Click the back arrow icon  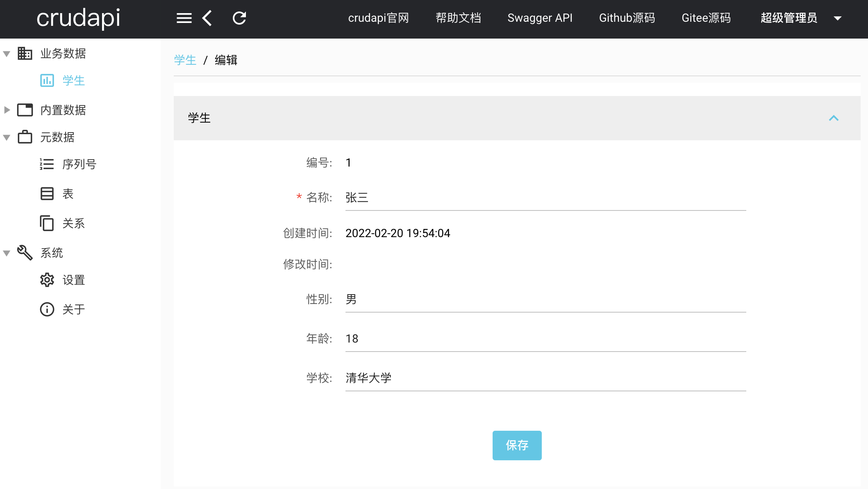point(207,18)
